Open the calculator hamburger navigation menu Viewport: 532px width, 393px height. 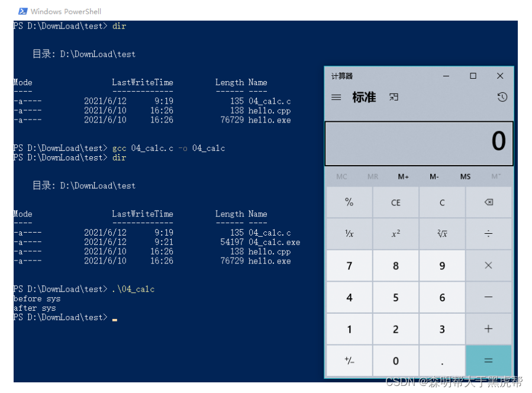coord(336,98)
